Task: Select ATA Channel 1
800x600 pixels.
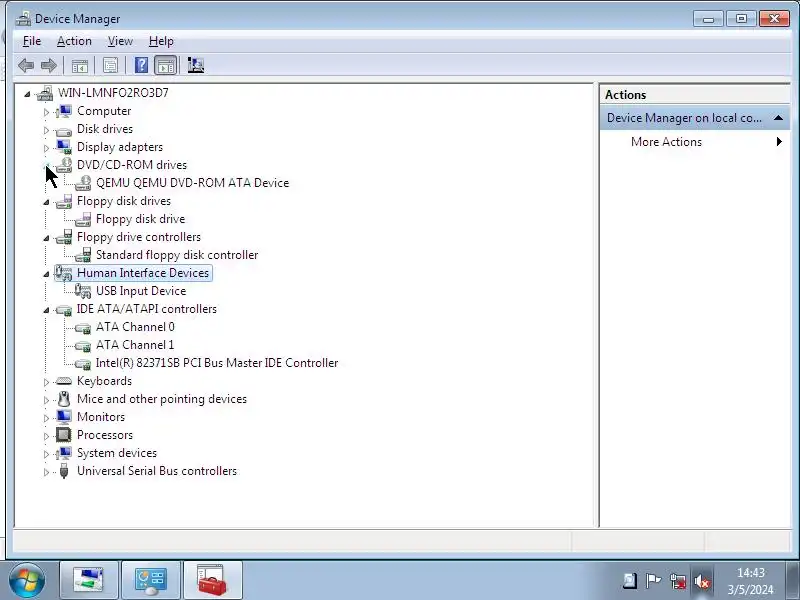Action: (x=135, y=345)
